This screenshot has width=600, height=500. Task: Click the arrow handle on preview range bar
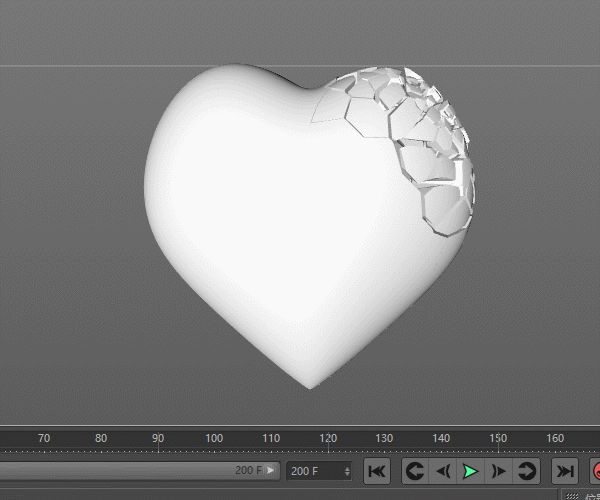(271, 470)
